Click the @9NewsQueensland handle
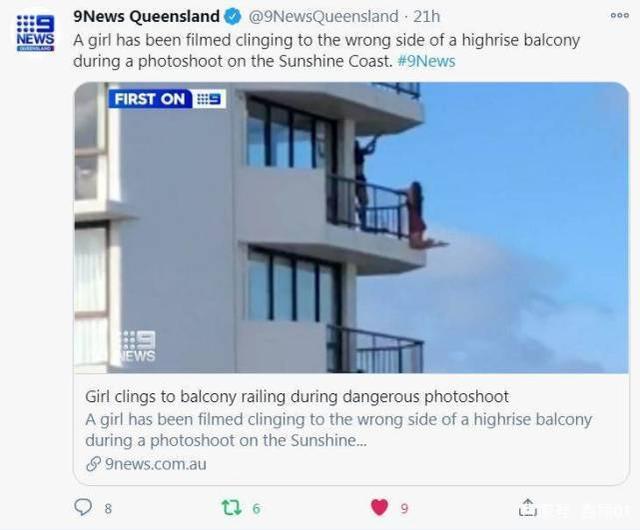This screenshot has height=530, width=640. [323, 17]
